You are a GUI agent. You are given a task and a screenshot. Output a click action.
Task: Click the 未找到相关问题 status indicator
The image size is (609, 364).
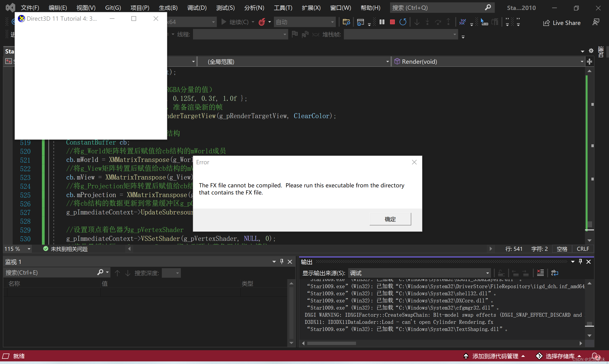[x=65, y=249]
